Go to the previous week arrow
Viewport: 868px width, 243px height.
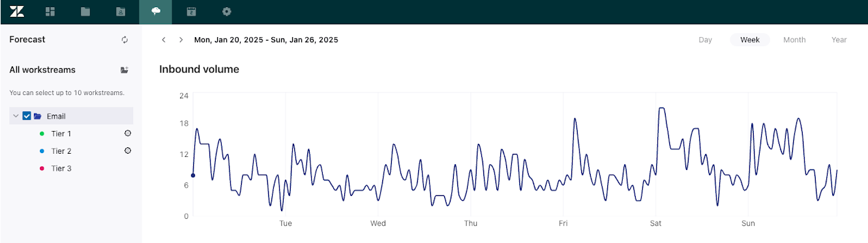tap(164, 40)
